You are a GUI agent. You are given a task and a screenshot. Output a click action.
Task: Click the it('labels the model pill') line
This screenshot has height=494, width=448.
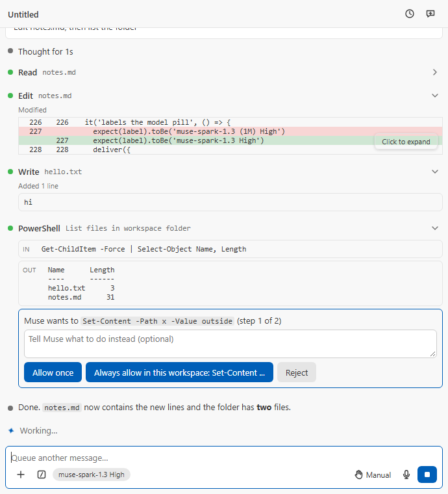point(230,122)
